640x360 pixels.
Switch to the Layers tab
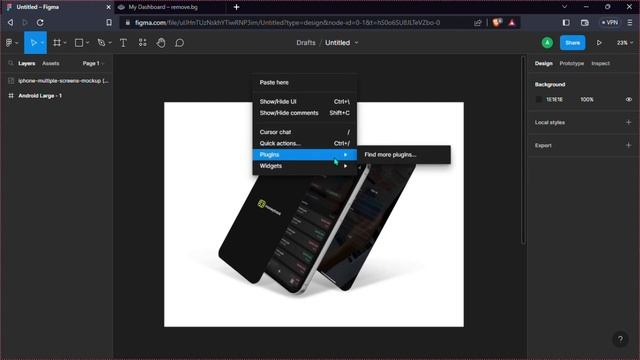(x=27, y=63)
